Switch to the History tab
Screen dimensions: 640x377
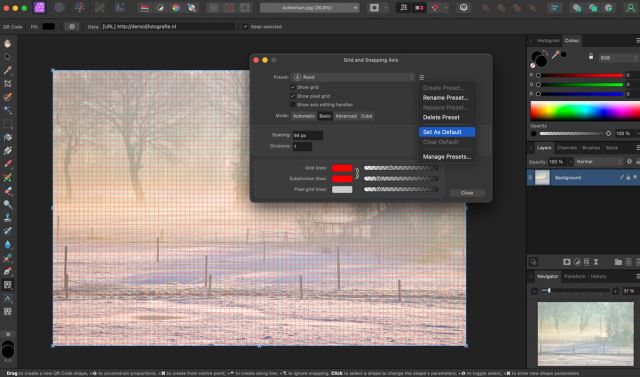pos(598,276)
